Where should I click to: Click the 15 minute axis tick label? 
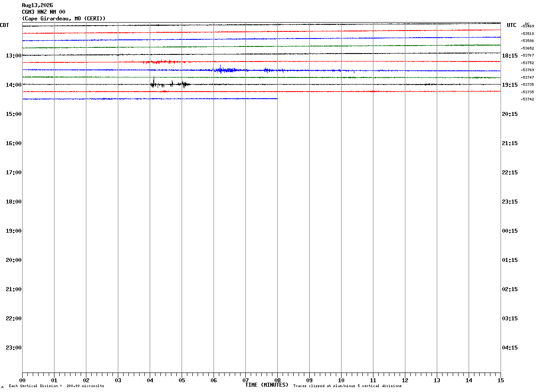(501, 380)
